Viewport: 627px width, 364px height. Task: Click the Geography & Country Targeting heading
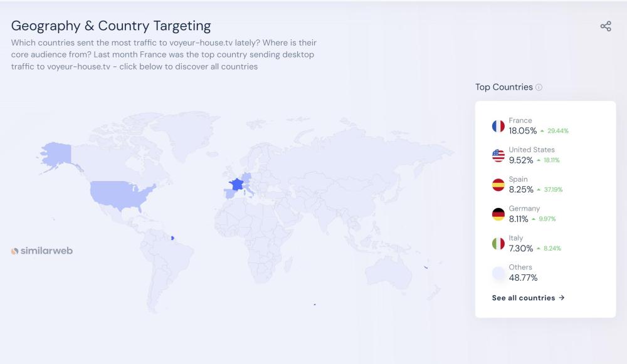[x=111, y=26]
